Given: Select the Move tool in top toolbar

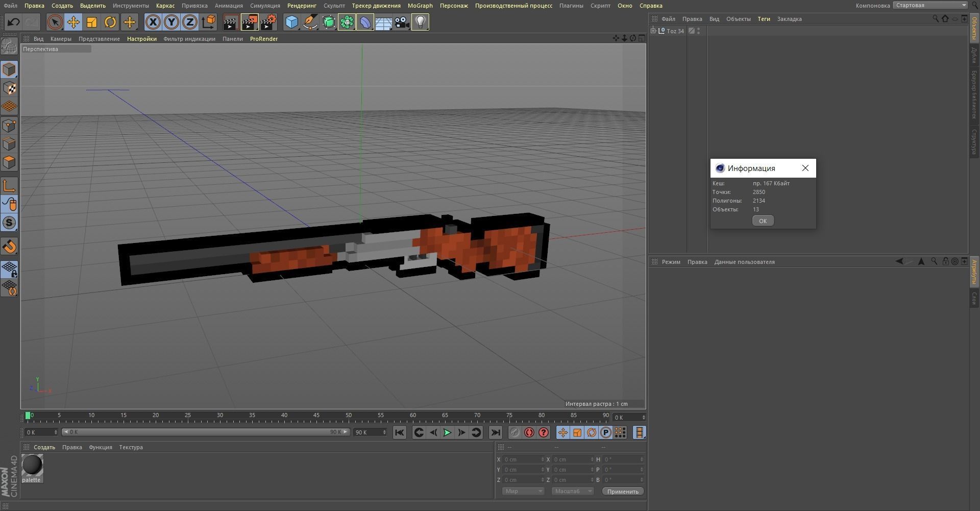Looking at the screenshot, I should (x=73, y=22).
